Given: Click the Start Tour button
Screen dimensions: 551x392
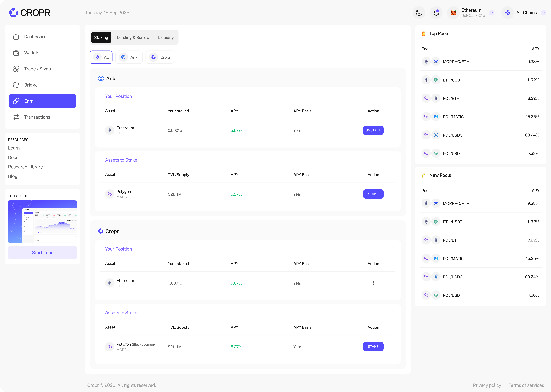Looking at the screenshot, I should 42,252.
